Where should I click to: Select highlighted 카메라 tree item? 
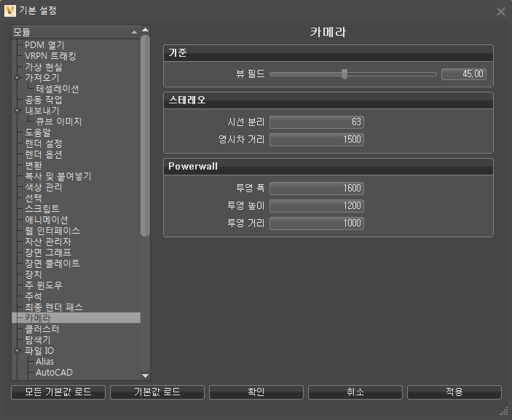(76, 318)
